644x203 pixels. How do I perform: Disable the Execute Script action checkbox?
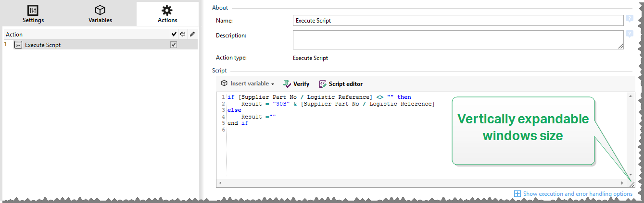coord(174,45)
